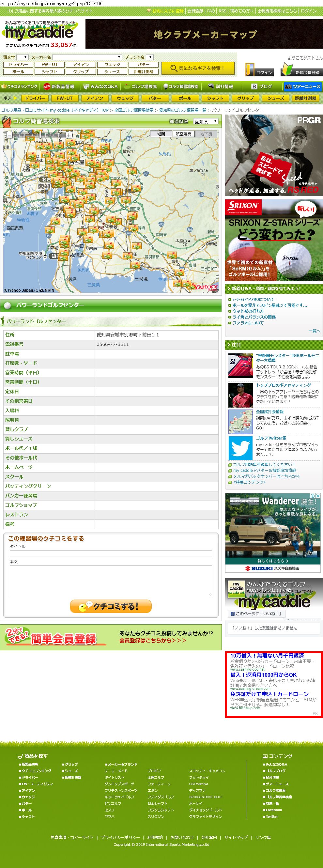Viewport: 323px width, 868px height.
Task: Click the クチコミする! submit button
Action: (x=111, y=606)
